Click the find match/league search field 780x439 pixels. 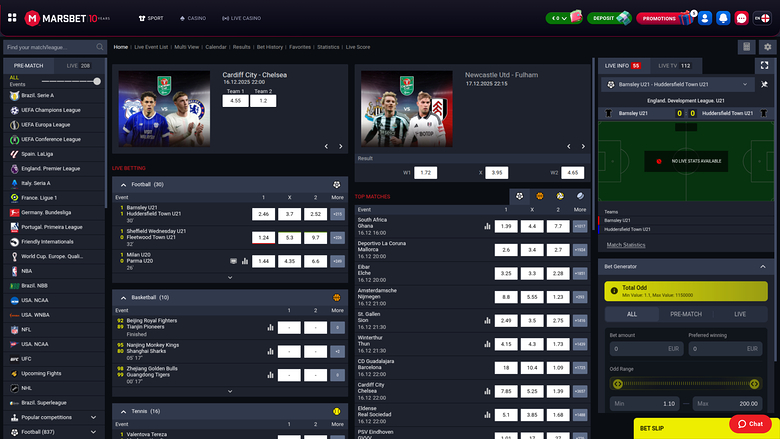[48, 47]
